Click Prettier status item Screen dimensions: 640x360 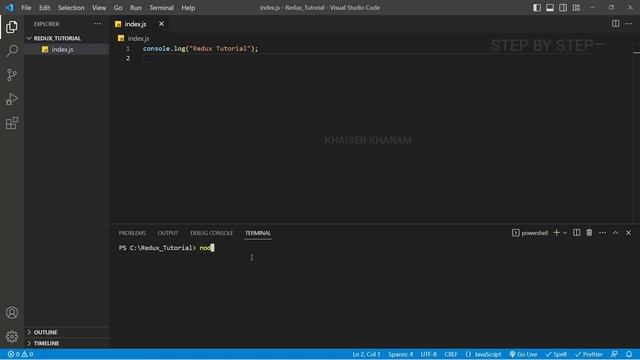pos(589,354)
